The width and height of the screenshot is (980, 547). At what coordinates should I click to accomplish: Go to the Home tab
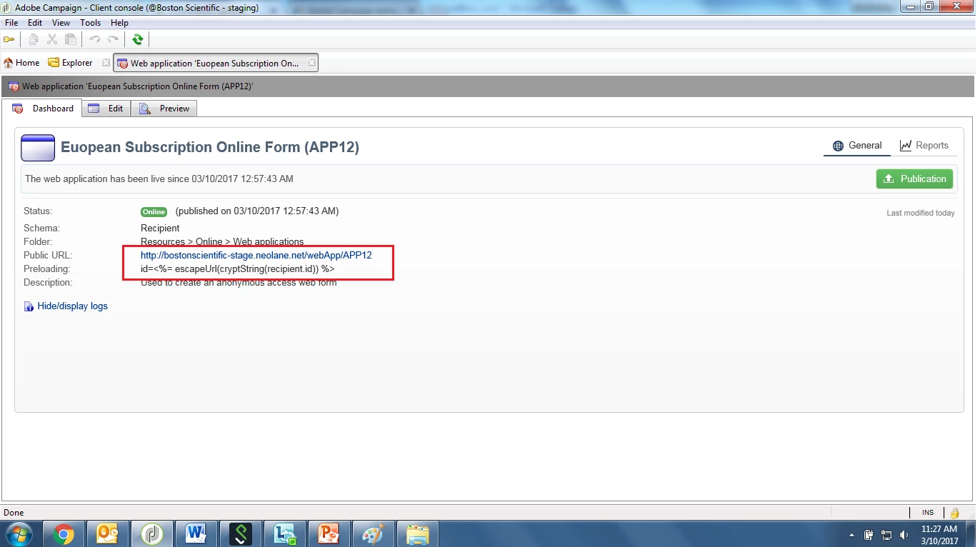[21, 63]
